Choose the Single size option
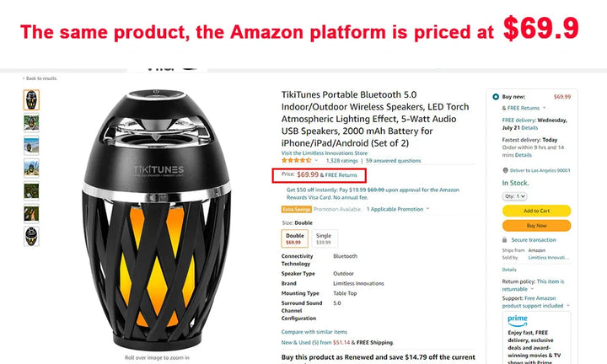The height and width of the screenshot is (364, 607). (323, 238)
